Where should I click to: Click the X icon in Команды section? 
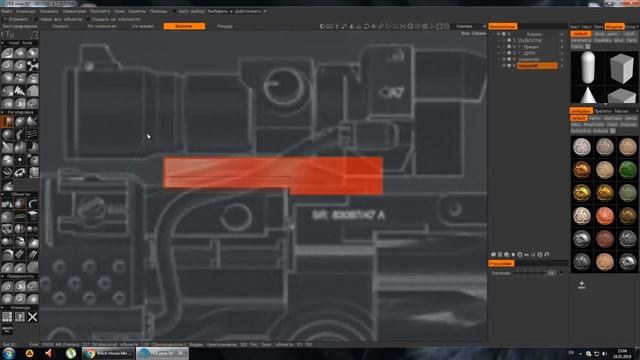coord(33,317)
